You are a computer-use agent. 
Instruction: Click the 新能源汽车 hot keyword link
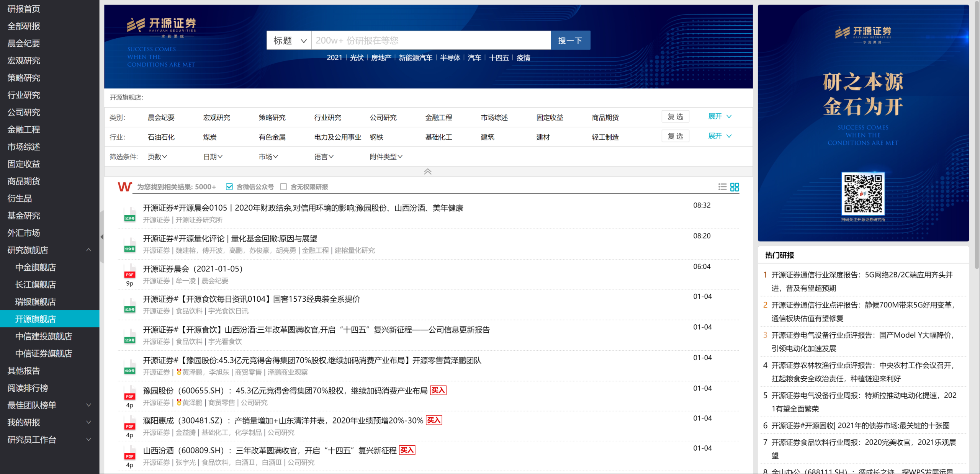tap(416, 57)
